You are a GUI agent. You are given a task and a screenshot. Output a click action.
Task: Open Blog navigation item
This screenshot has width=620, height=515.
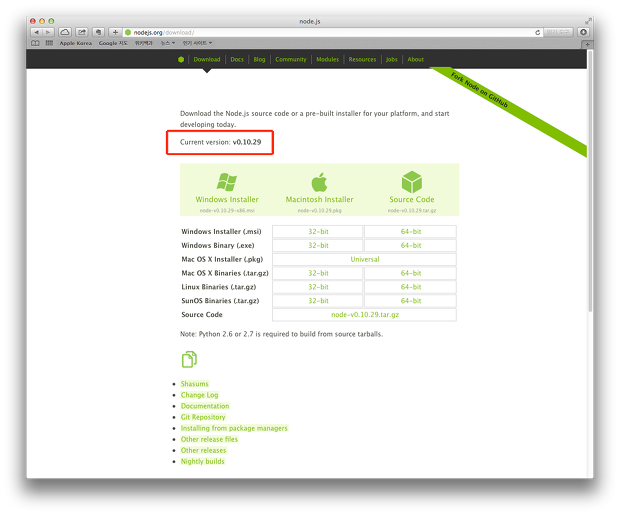pyautogui.click(x=259, y=59)
